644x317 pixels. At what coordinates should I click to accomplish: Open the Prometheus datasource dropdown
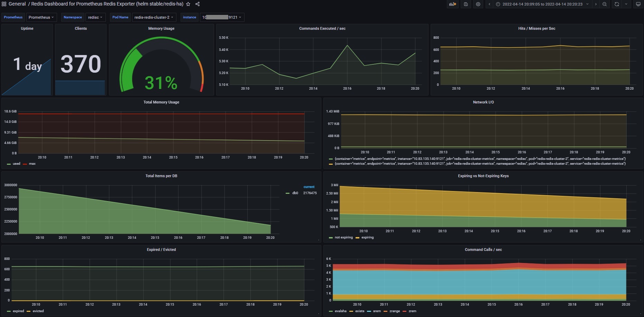(41, 17)
